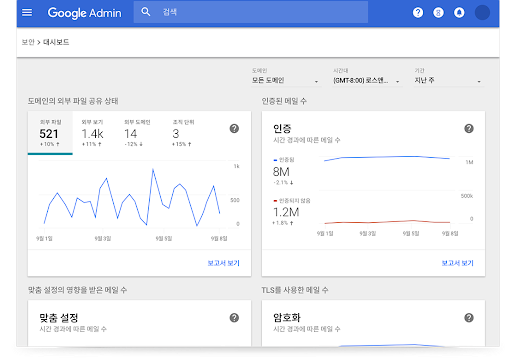Viewport: 512px width, 362px height.
Task: Open the 모든 도메인 domain dropdown
Action: click(x=286, y=80)
